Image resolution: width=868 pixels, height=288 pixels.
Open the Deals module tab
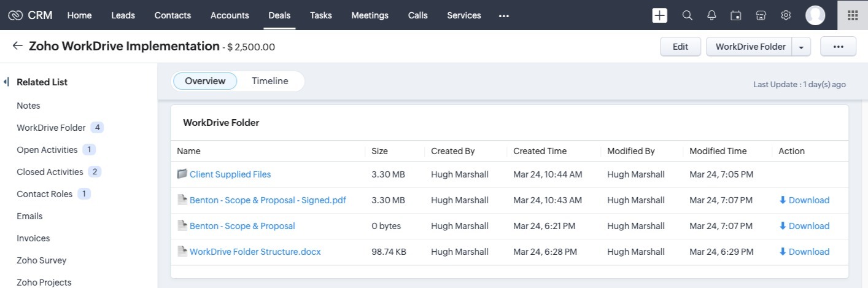tap(279, 15)
